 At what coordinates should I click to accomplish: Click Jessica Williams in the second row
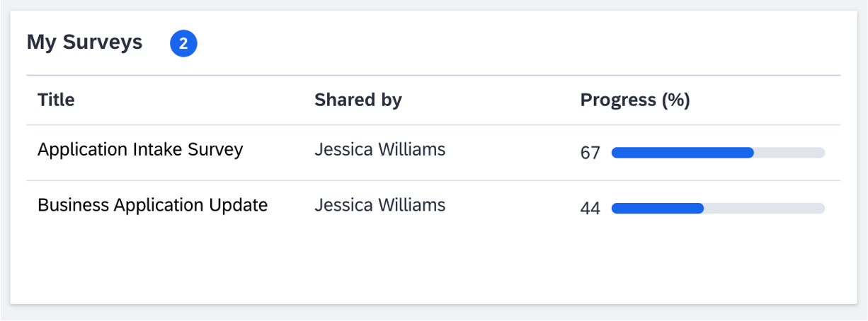(x=380, y=205)
